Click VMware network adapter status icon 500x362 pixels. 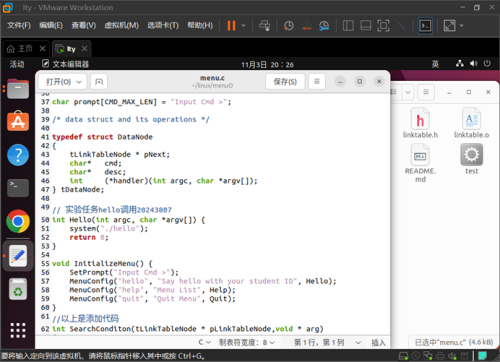[x=428, y=356]
